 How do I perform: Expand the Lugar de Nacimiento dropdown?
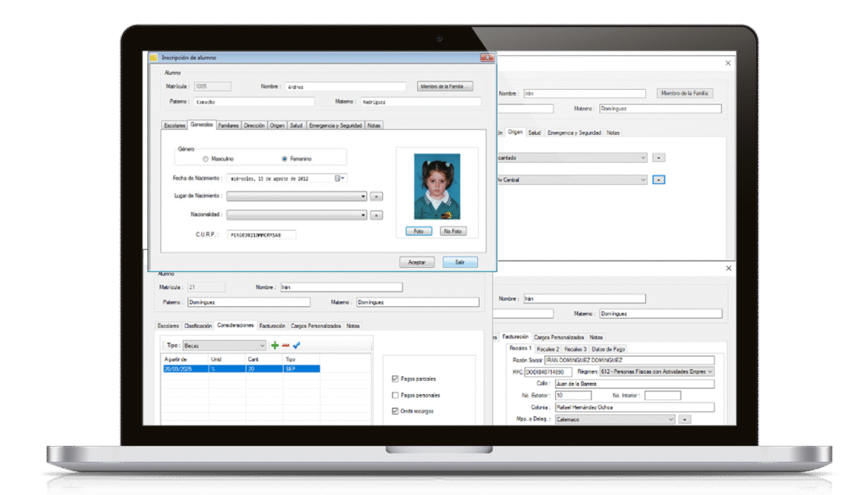364,196
